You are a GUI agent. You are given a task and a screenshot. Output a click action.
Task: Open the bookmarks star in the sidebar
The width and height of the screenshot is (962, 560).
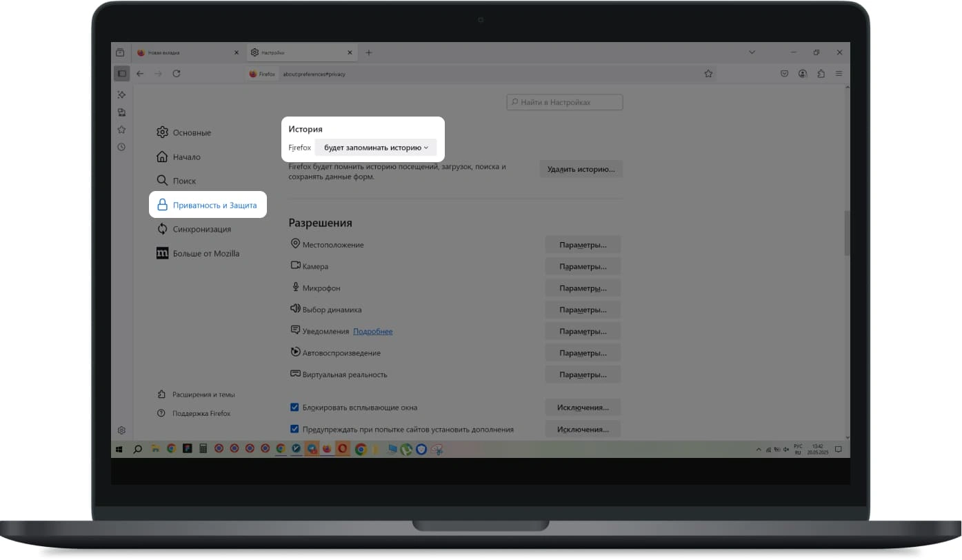(x=121, y=129)
